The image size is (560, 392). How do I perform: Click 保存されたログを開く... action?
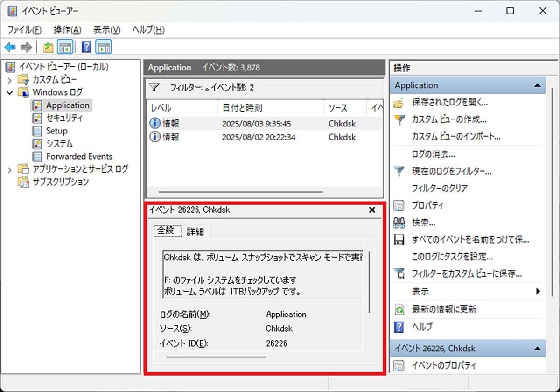[x=450, y=102]
